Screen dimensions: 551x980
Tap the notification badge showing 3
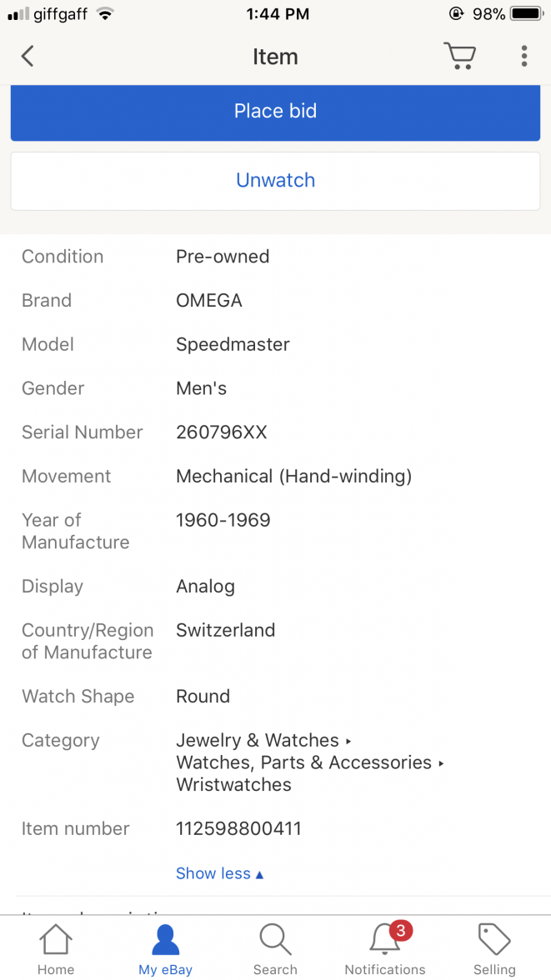click(x=402, y=930)
